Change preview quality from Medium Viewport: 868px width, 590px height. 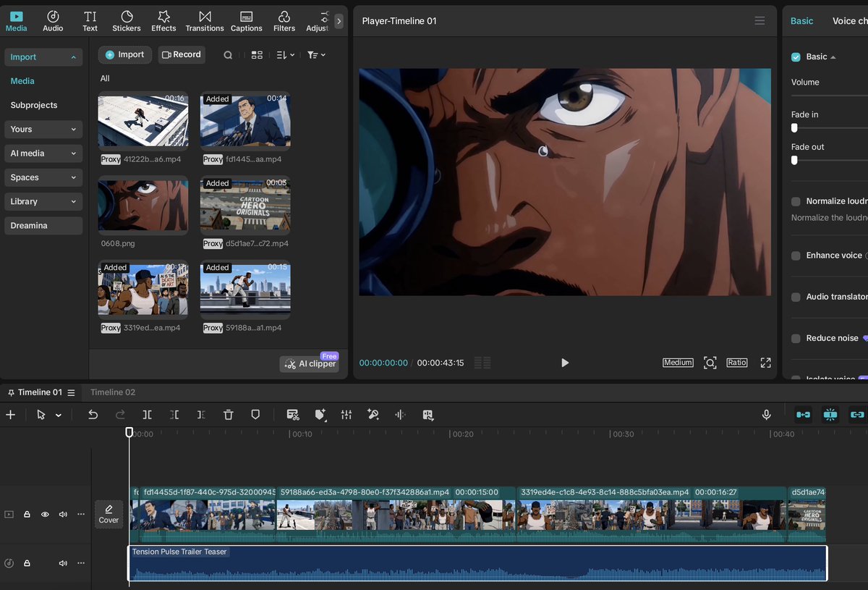(678, 363)
